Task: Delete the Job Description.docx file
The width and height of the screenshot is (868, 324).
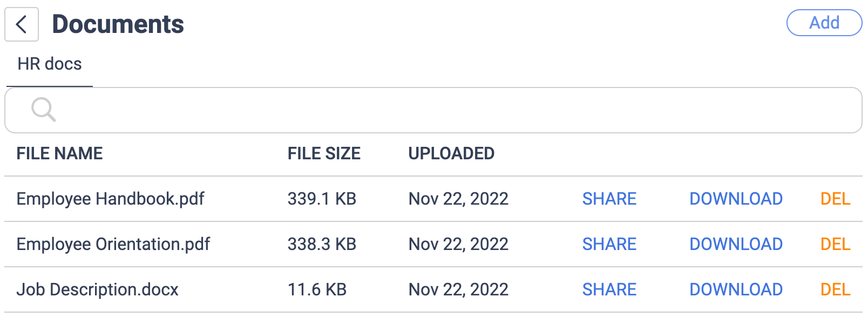Action: tap(835, 289)
